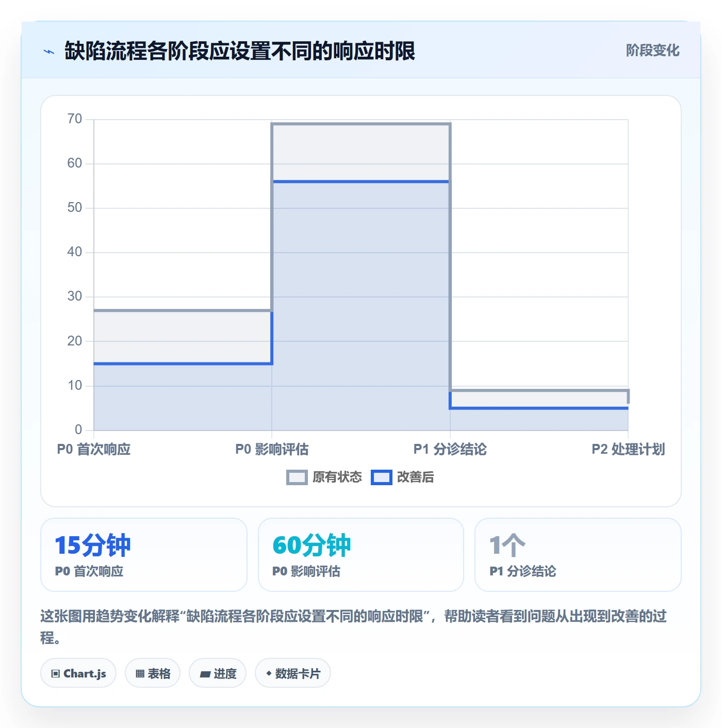Click the 阶段变化 label in header
The width and height of the screenshot is (722, 728).
[x=652, y=51]
